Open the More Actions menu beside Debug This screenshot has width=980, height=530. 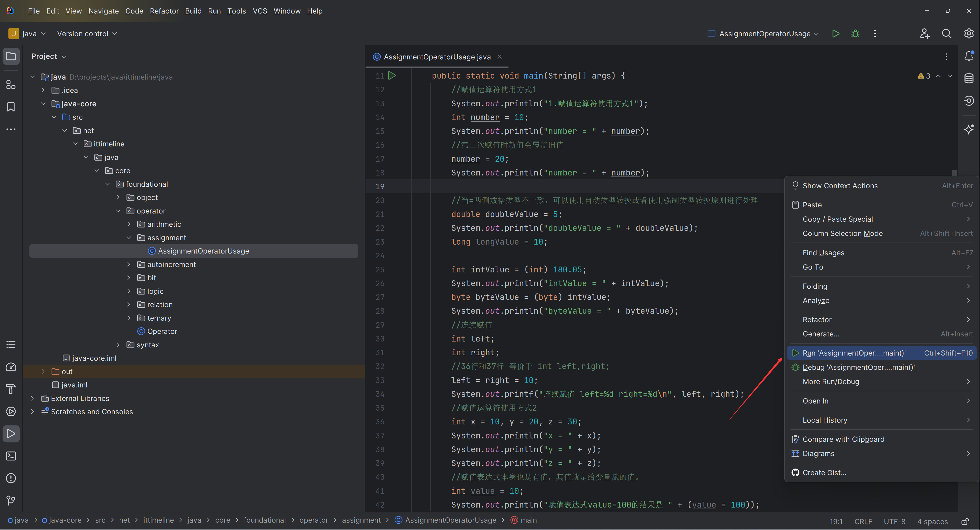tap(875, 33)
